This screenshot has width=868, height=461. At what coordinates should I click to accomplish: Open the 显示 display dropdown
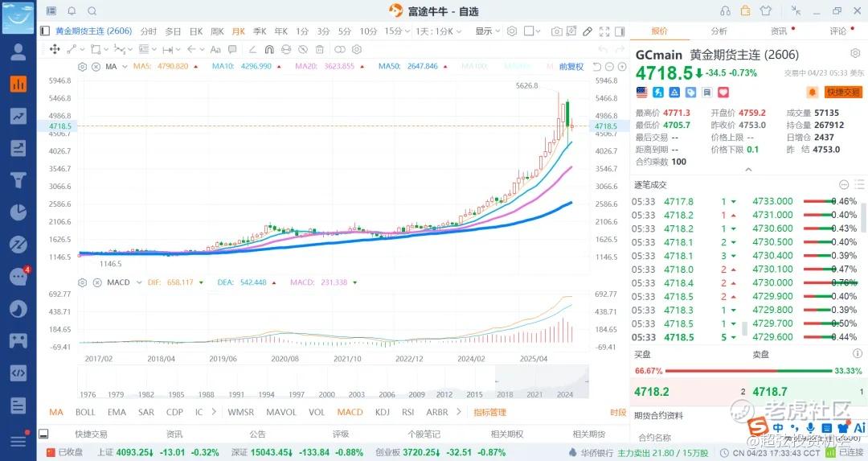click(x=487, y=31)
